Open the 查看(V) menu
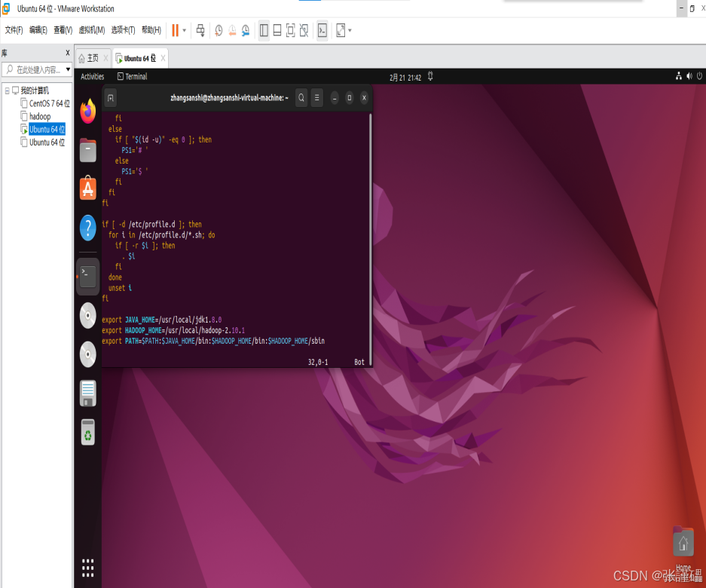The height and width of the screenshot is (588, 706). [x=63, y=30]
